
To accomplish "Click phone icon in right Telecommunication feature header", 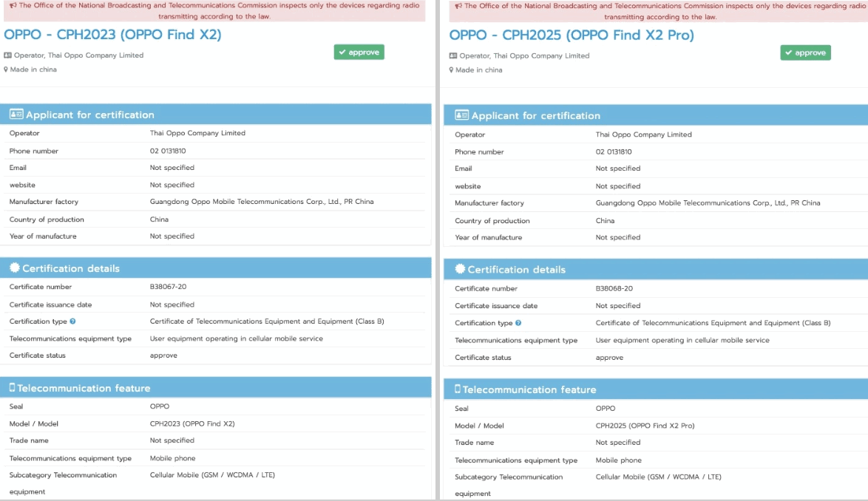I will [458, 389].
